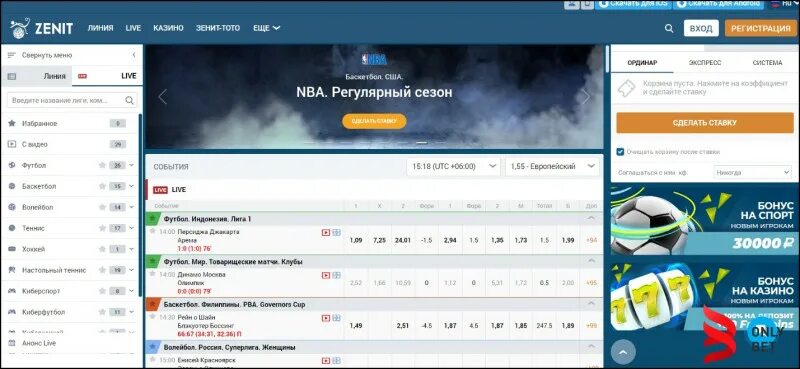This screenshot has height=369, width=800.
Task: Collapse the Товарищеские матчи section
Action: (x=591, y=261)
